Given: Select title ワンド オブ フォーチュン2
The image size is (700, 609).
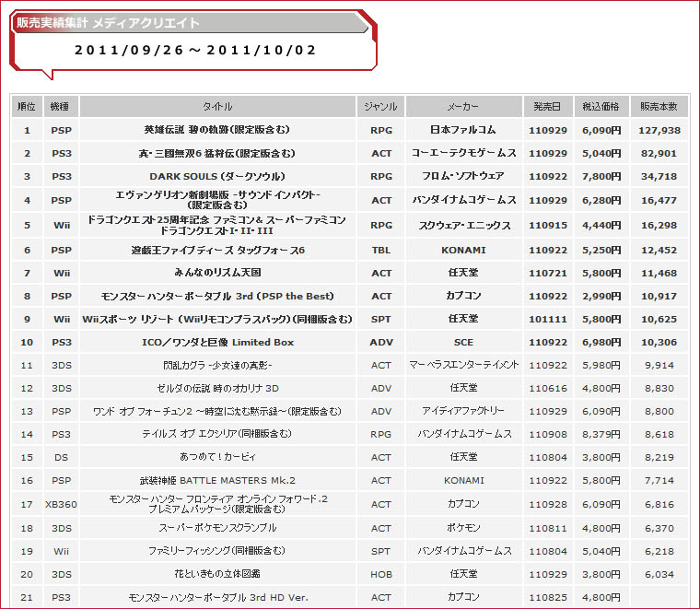Looking at the screenshot, I should click(217, 411).
